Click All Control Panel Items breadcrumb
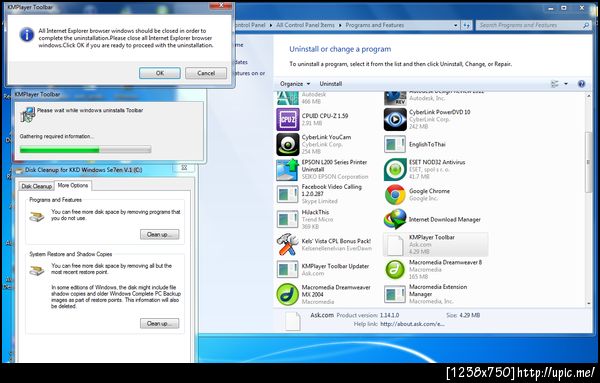Image resolution: width=600 pixels, height=383 pixels. pos(305,25)
